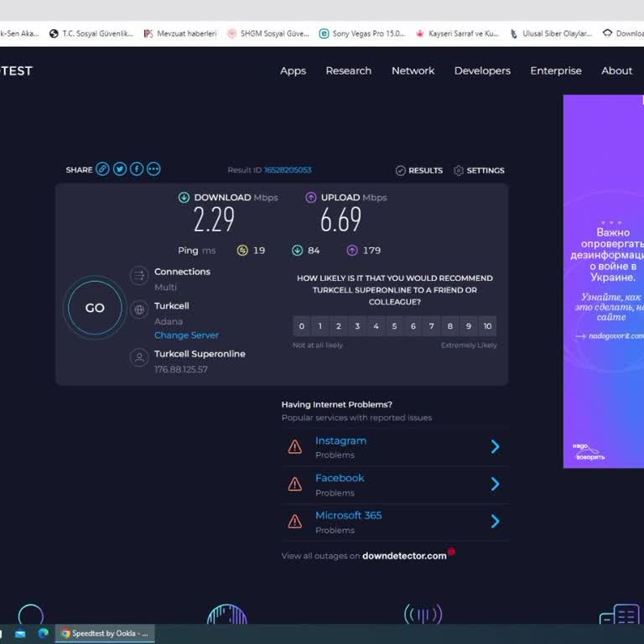The width and height of the screenshot is (644, 644).
Task: Rate recommendation score 3
Action: (357, 326)
